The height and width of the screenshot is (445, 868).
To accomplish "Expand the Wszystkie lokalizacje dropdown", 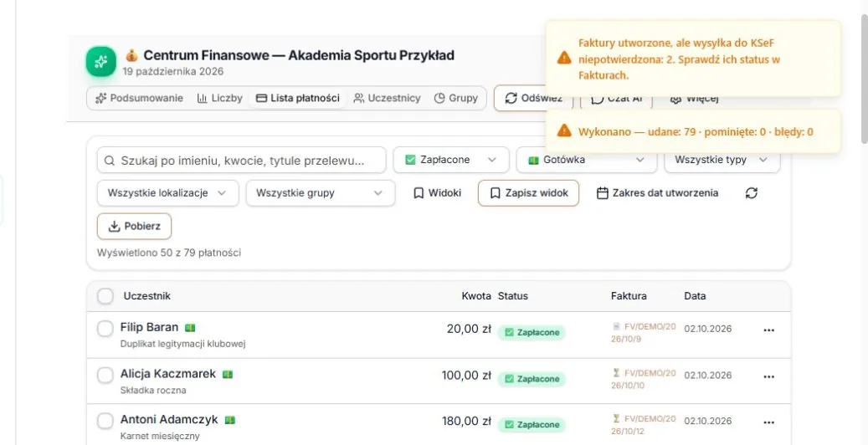I will (167, 193).
